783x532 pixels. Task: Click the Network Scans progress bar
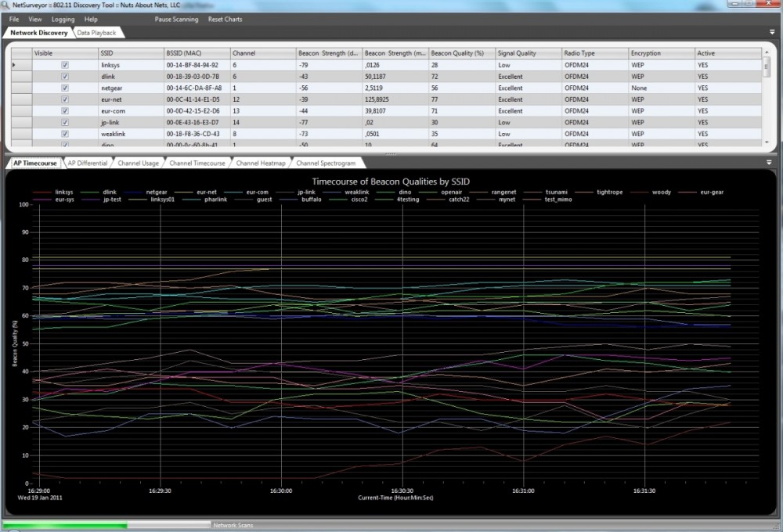pos(106,525)
